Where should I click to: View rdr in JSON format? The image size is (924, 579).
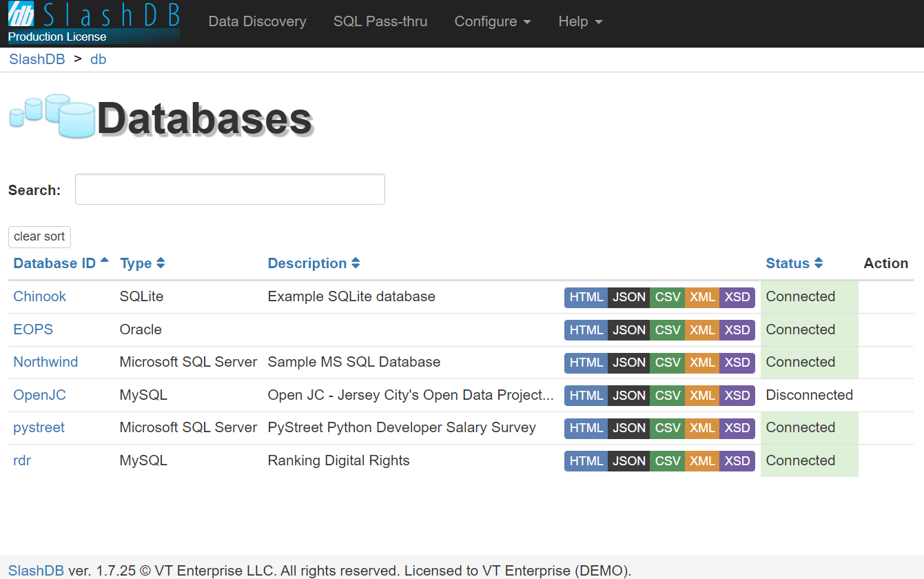[629, 461]
